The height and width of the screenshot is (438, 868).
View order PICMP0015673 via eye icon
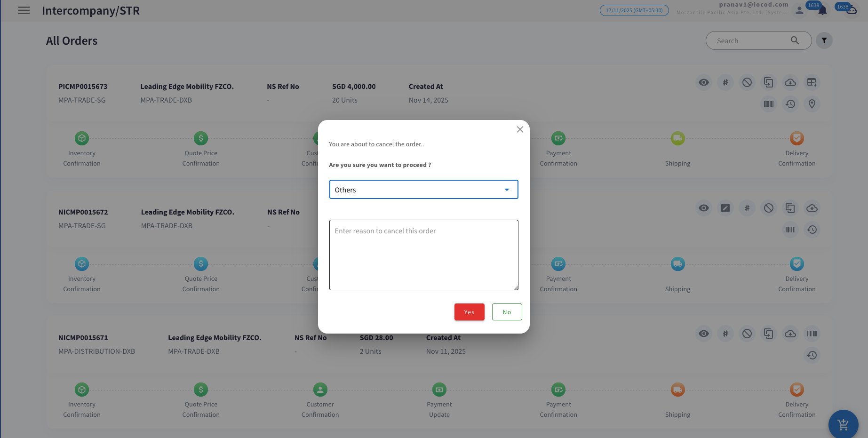703,82
